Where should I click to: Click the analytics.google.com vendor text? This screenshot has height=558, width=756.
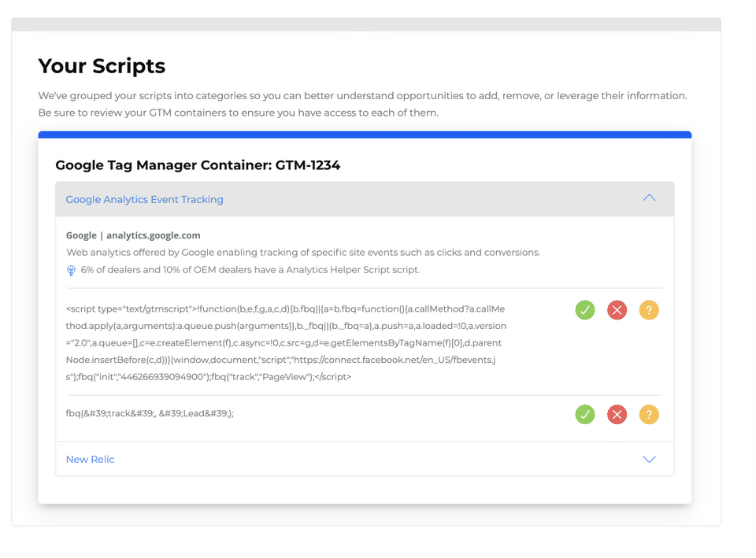[x=154, y=235]
